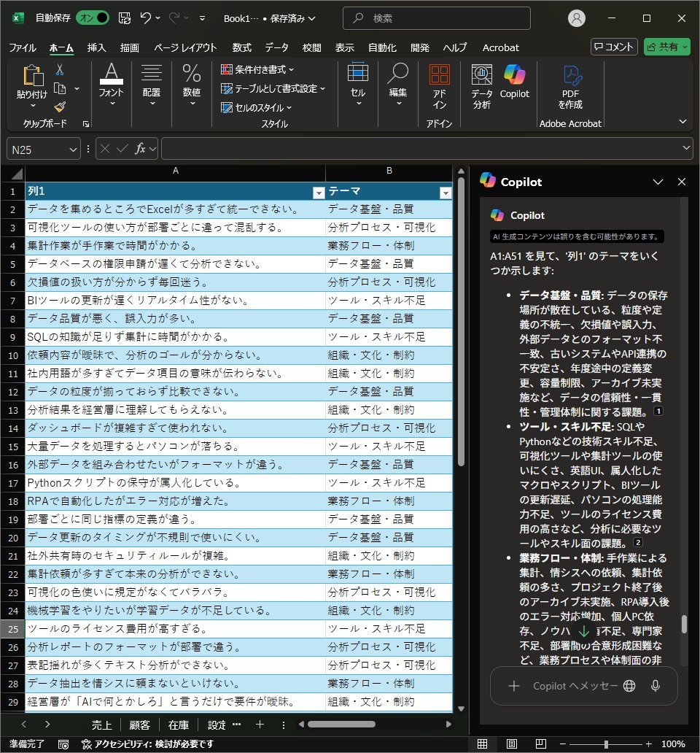Click the Cut scissors icon
700x753 pixels.
click(x=60, y=69)
